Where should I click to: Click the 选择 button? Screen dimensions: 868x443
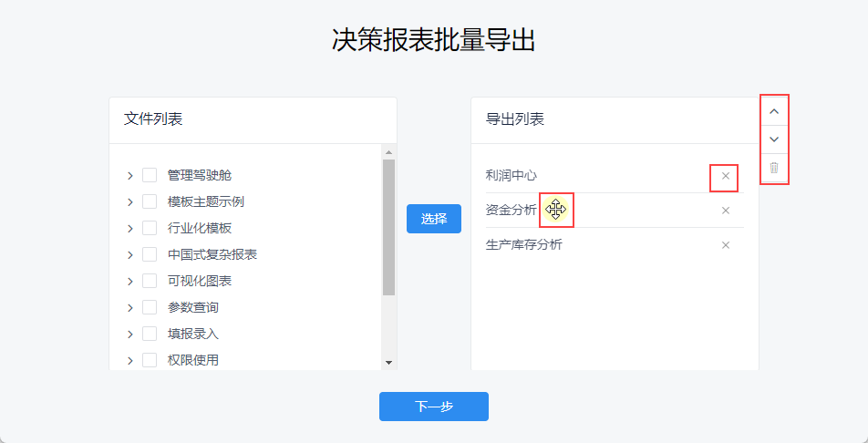tap(434, 219)
